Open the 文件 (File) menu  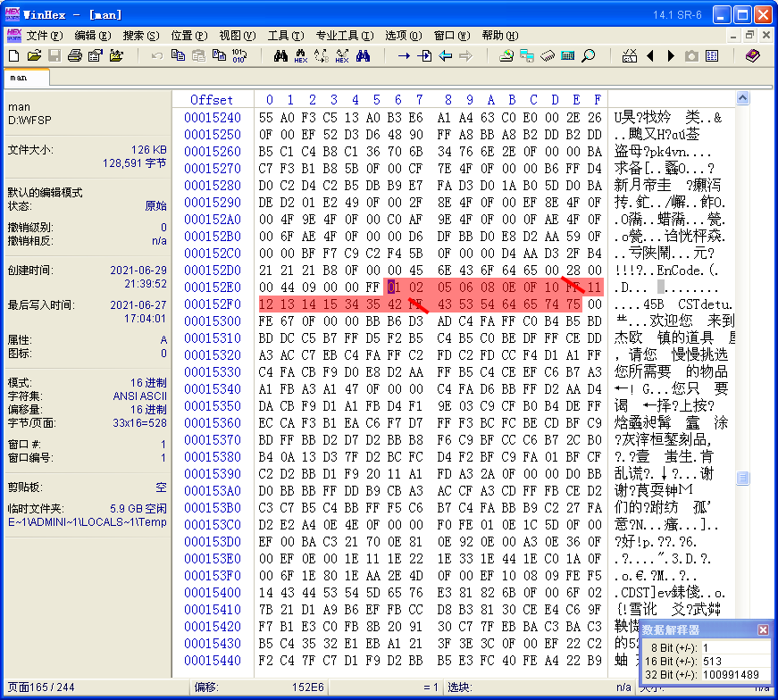[44, 36]
